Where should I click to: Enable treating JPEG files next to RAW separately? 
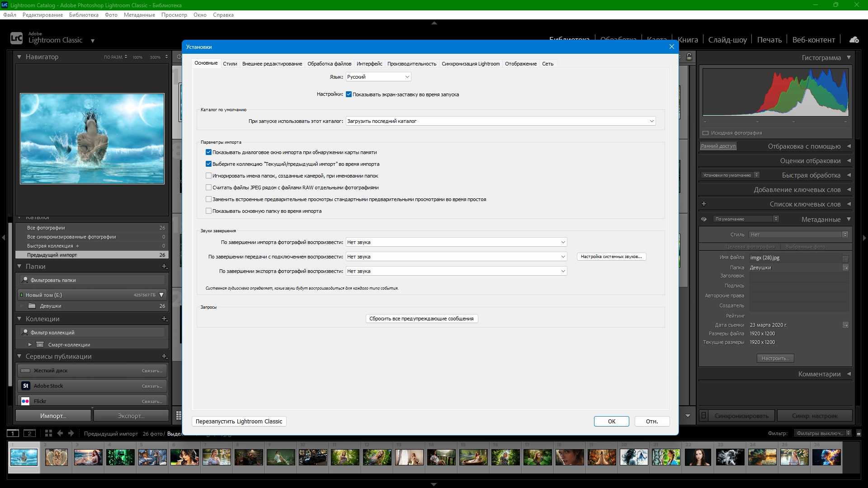pos(208,187)
